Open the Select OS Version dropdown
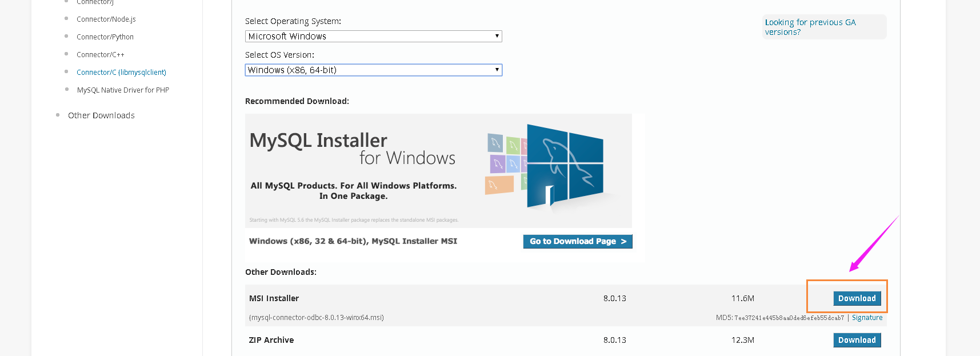The height and width of the screenshot is (356, 980). pos(374,70)
